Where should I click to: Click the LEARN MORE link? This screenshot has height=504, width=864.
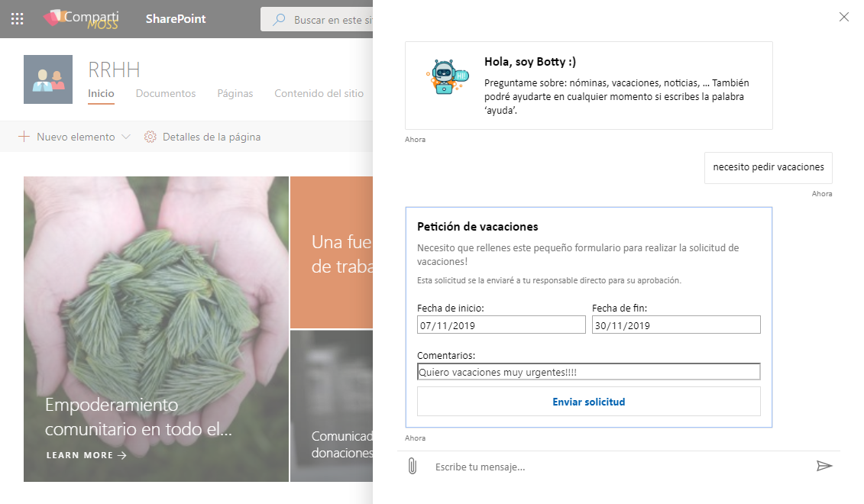tap(86, 455)
